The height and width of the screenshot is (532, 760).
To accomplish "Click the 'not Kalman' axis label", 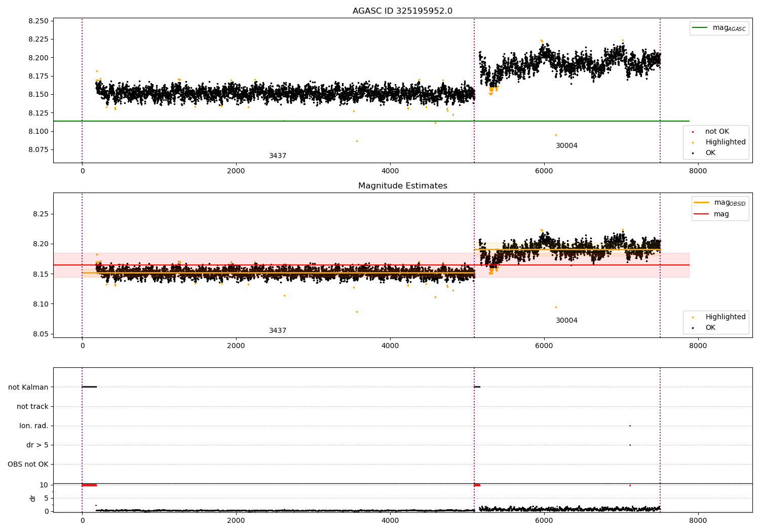I will click(28, 387).
